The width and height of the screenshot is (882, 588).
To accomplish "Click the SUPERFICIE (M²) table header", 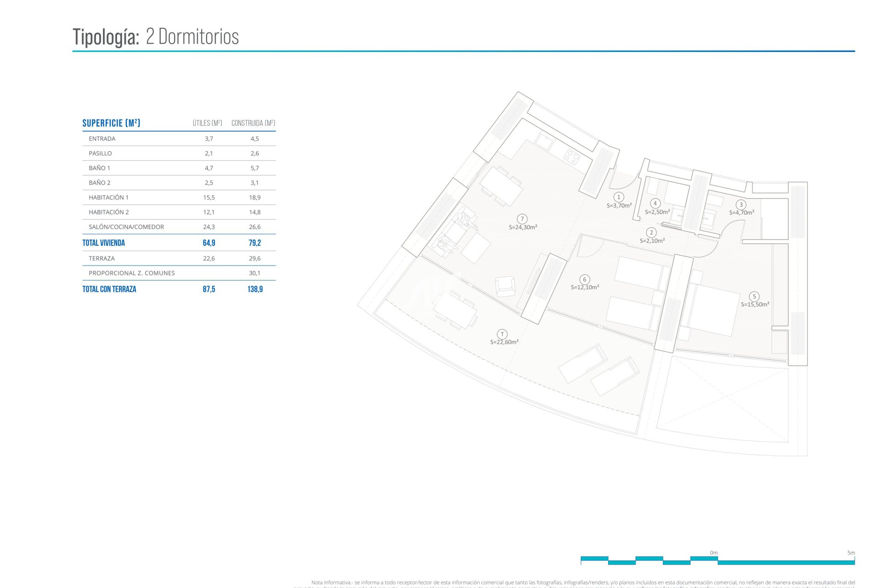I will 111,123.
